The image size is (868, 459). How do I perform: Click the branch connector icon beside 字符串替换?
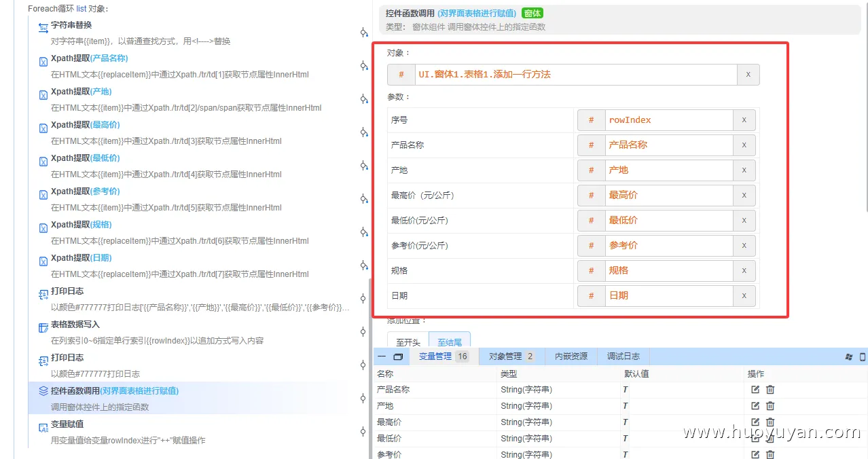coord(364,33)
